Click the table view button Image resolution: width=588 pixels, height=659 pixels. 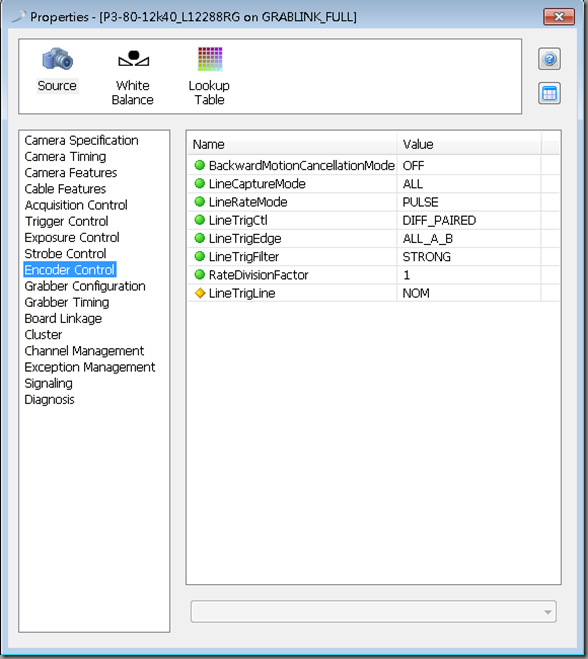point(549,93)
